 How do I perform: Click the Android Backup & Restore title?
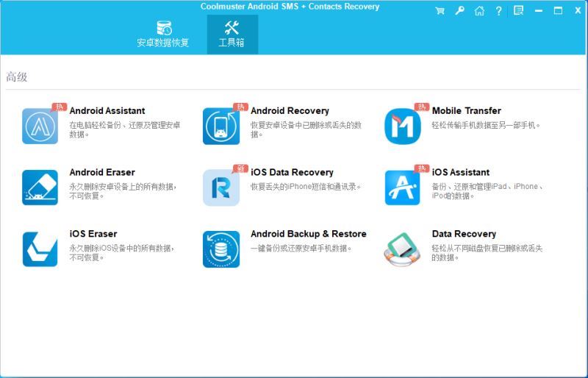pyautogui.click(x=309, y=234)
